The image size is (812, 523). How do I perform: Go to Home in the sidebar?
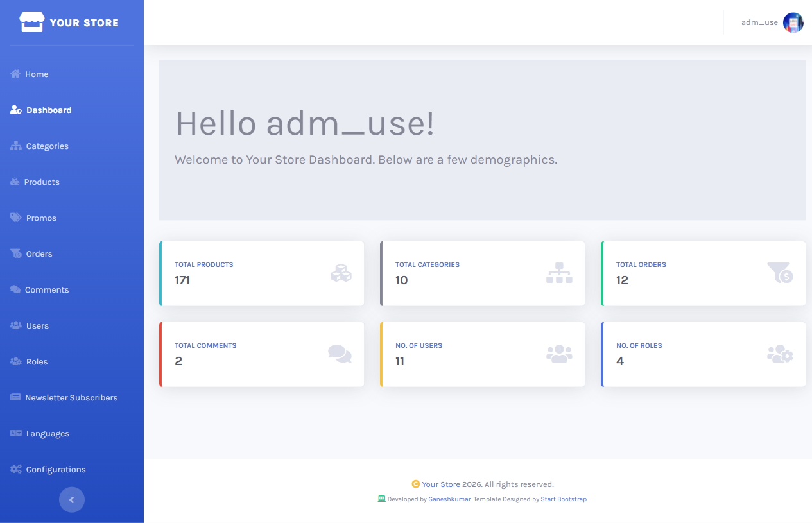point(72,74)
